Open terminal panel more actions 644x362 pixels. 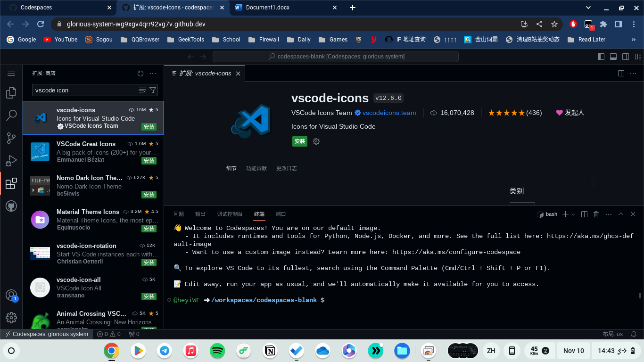[609, 214]
